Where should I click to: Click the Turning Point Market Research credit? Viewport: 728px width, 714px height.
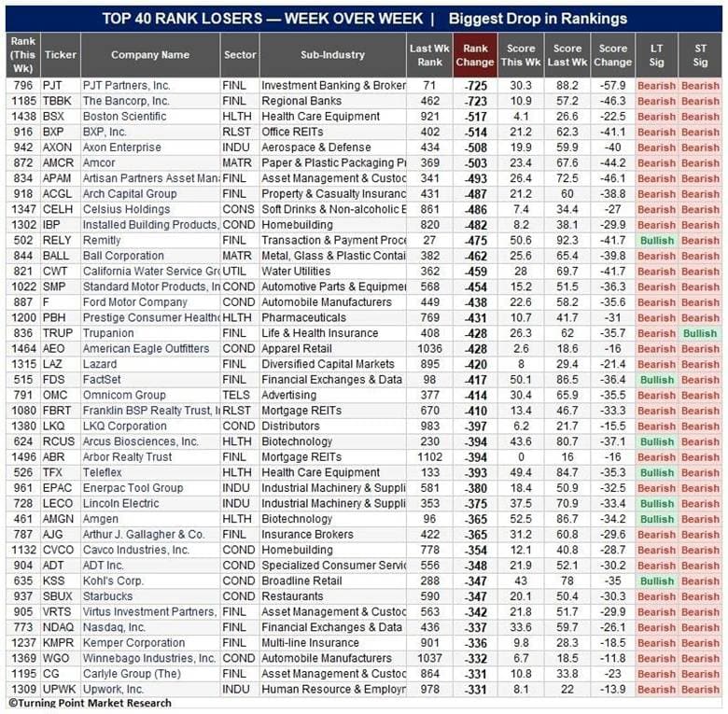pos(91,703)
